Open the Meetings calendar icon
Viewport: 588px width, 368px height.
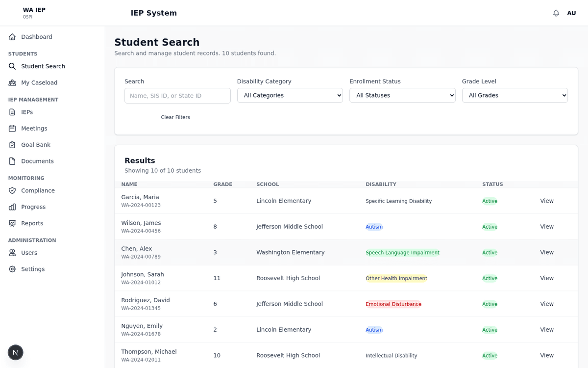click(12, 128)
